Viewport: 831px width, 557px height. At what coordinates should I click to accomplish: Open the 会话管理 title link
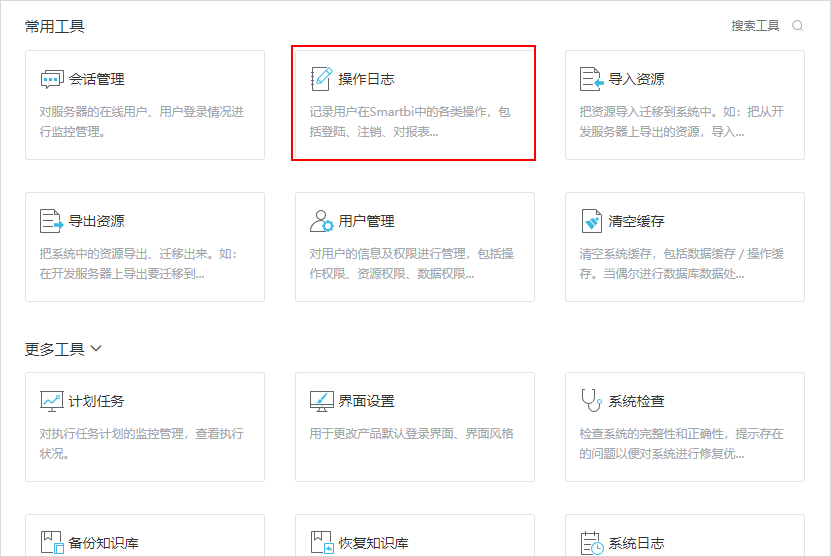96,79
